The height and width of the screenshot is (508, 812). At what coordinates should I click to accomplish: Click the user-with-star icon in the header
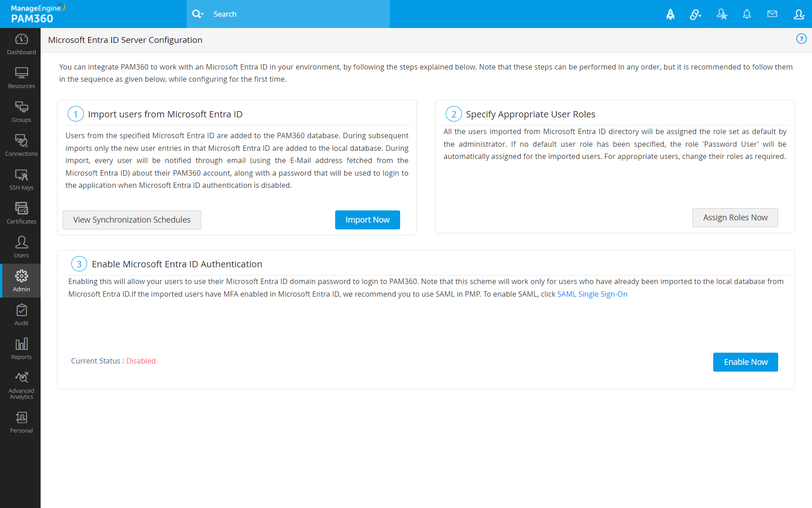(722, 14)
